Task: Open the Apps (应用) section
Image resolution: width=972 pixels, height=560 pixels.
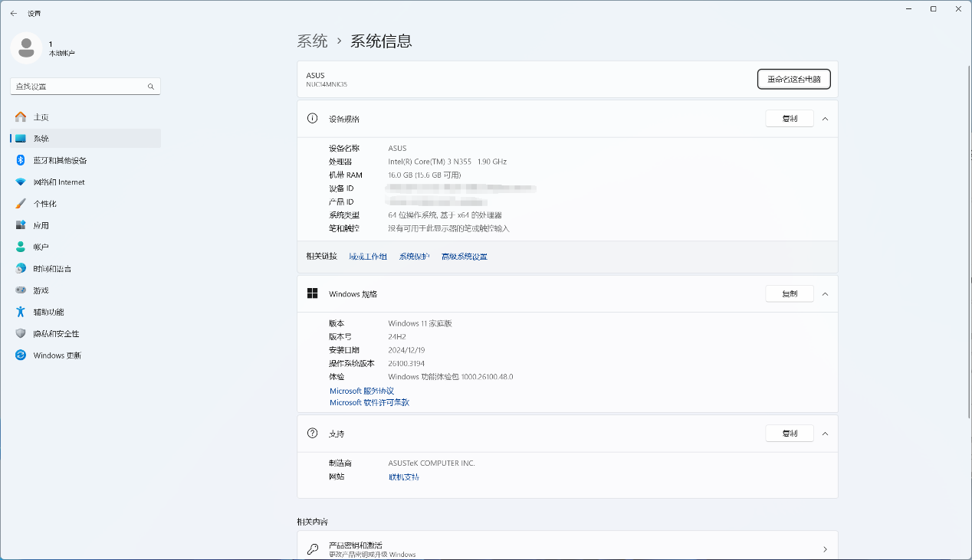Action: point(41,225)
